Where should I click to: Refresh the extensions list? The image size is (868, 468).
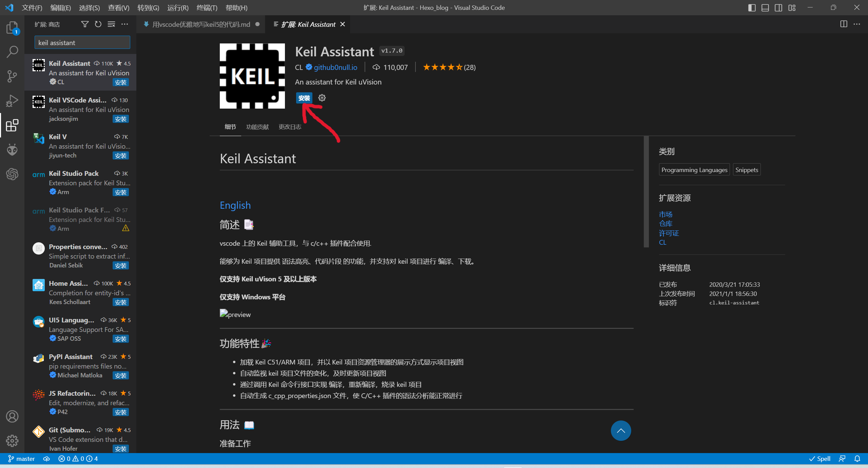(98, 24)
